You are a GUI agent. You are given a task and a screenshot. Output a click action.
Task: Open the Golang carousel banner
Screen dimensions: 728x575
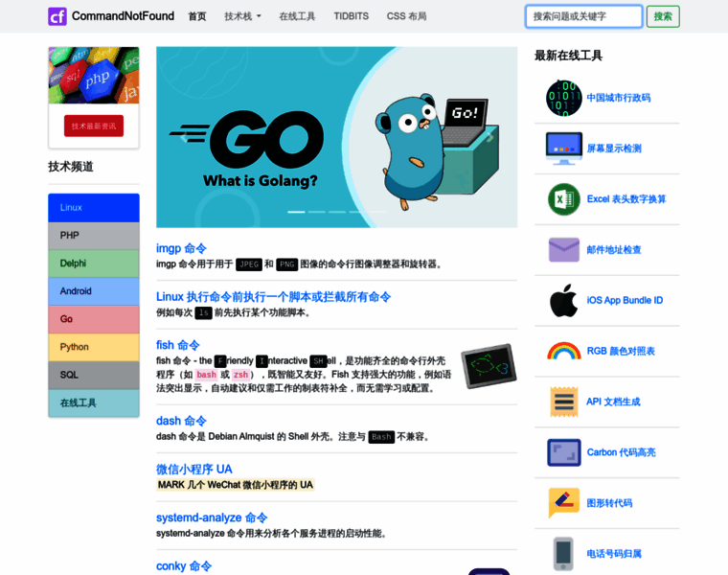click(x=336, y=137)
